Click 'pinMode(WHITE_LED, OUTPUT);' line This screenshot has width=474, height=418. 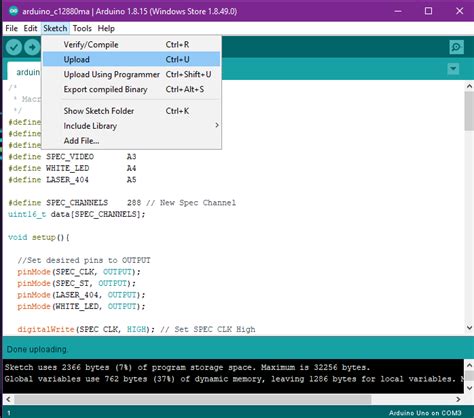coord(81,306)
